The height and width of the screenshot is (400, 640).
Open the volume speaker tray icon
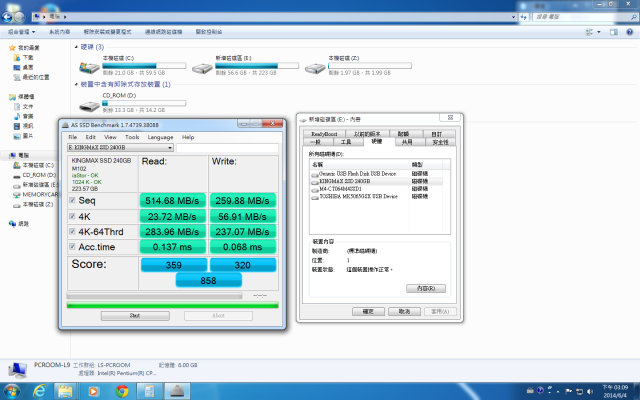[x=590, y=391]
